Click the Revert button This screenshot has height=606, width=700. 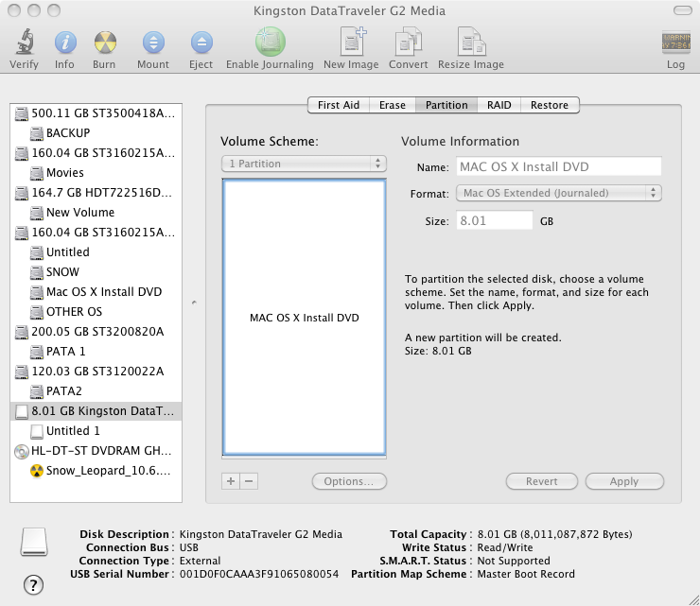(x=541, y=481)
